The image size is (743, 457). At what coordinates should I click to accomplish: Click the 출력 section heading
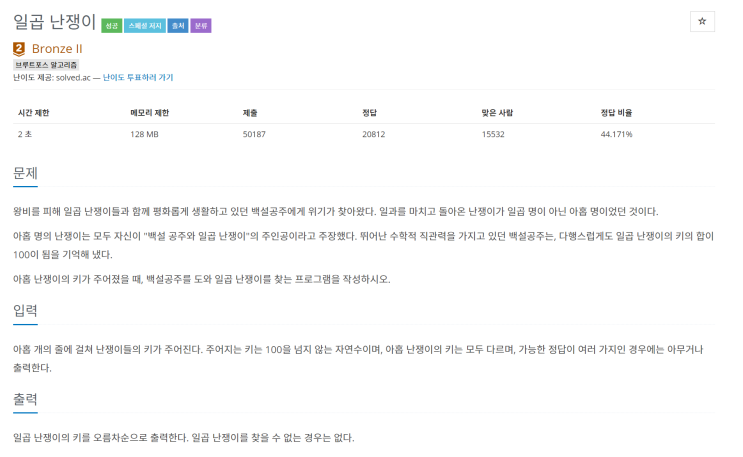click(x=25, y=400)
